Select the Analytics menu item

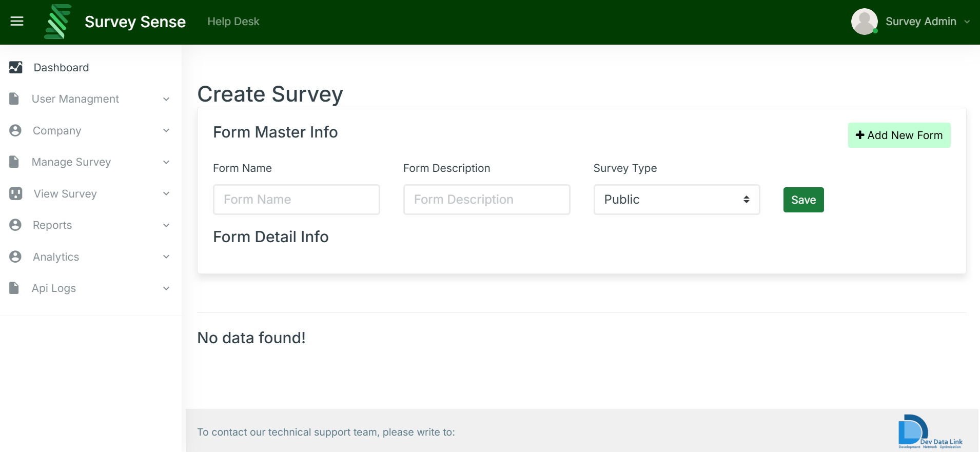coord(56,257)
